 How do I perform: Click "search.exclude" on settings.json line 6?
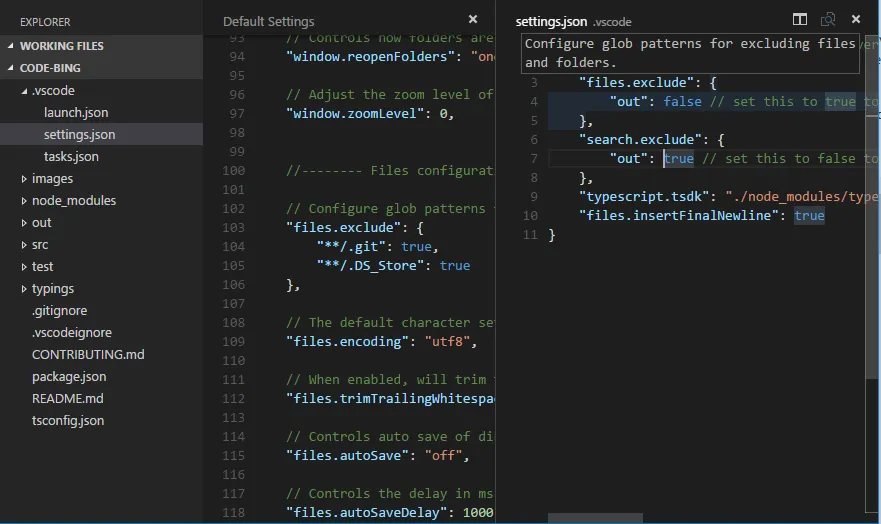coord(641,139)
